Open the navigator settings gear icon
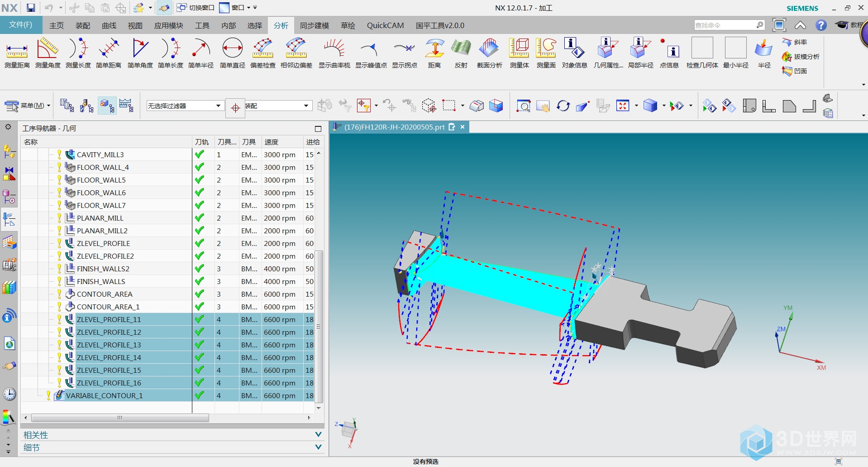The height and width of the screenshot is (467, 868). [x=8, y=127]
